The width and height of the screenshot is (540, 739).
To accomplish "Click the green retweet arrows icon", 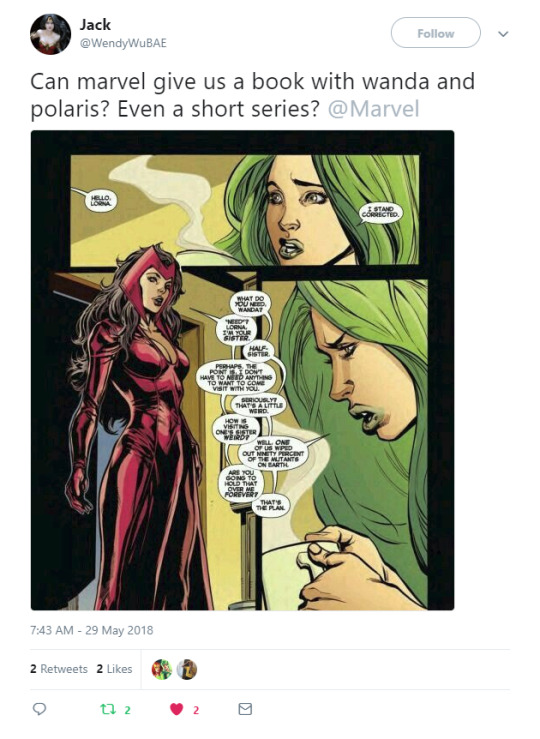I will [x=108, y=709].
